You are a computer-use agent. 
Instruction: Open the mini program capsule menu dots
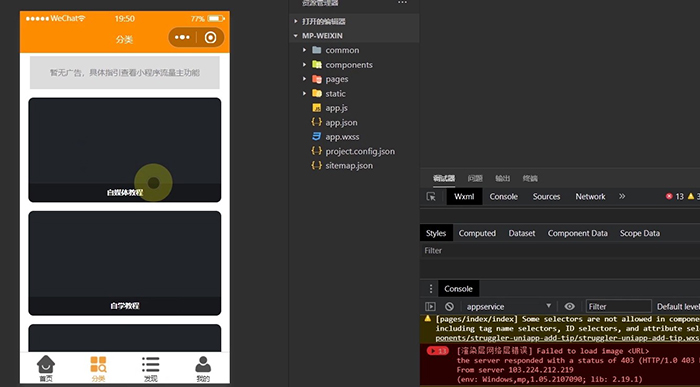point(182,37)
